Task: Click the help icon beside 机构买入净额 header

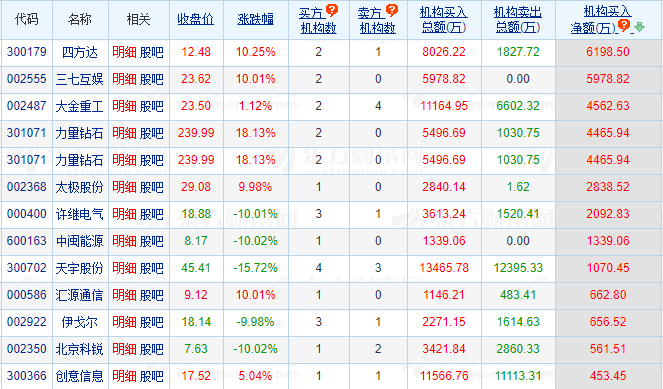Action: point(624,25)
